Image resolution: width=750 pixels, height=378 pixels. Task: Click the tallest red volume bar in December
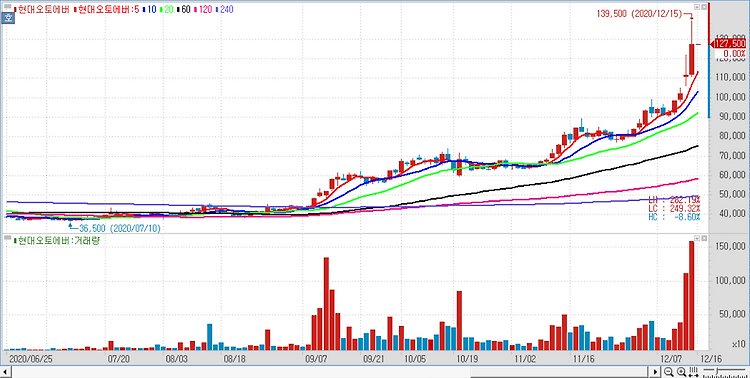pyautogui.click(x=691, y=296)
